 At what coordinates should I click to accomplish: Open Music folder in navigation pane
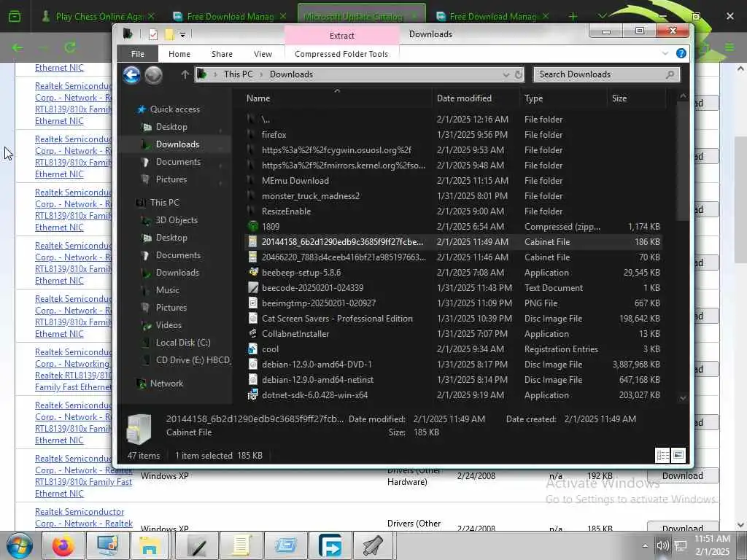[167, 290]
